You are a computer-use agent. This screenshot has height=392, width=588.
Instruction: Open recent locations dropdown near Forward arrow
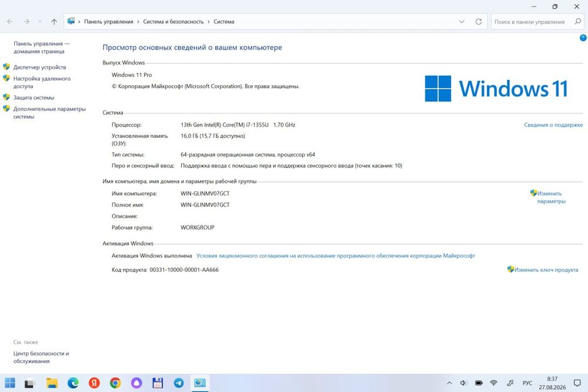click(x=40, y=22)
